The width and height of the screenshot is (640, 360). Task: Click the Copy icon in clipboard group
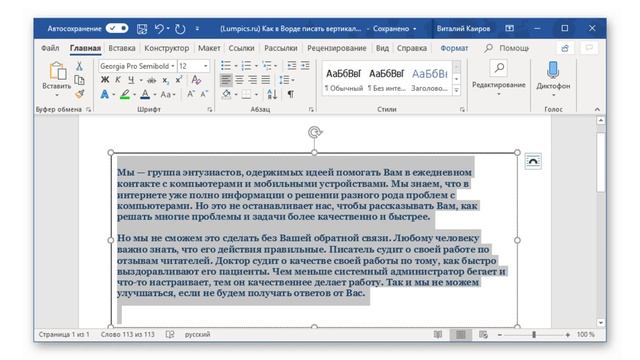(79, 80)
